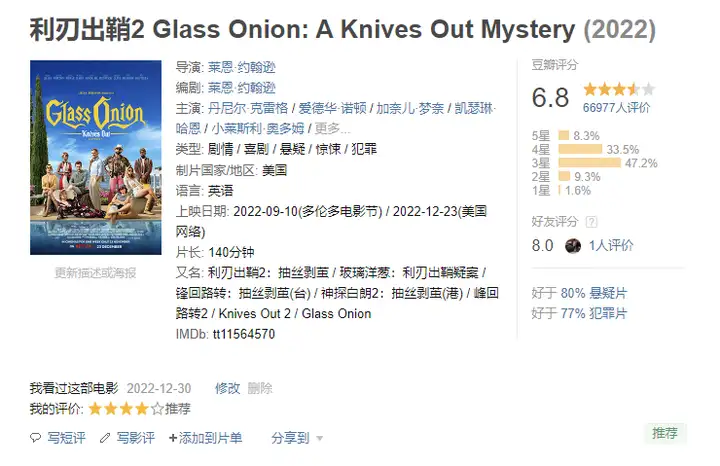Click the pencil icon beside 写影评

(x=105, y=438)
